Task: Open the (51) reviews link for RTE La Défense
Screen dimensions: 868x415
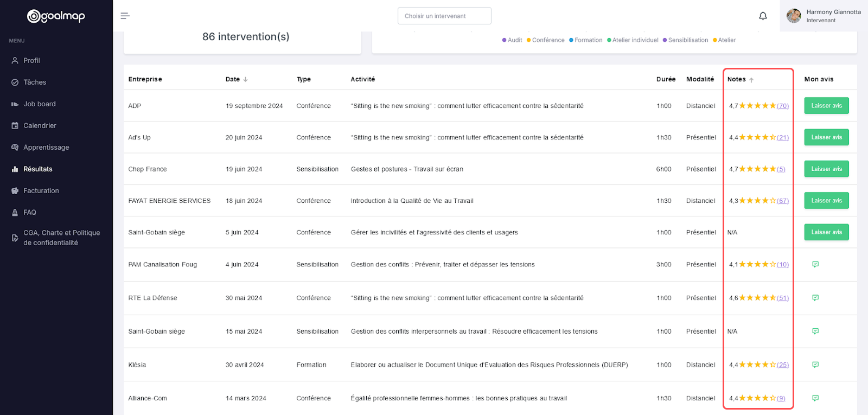Action: click(783, 298)
